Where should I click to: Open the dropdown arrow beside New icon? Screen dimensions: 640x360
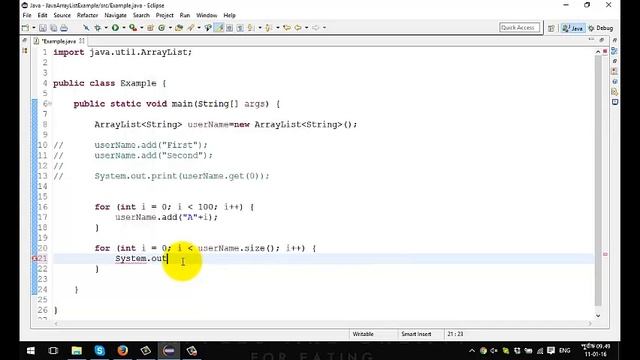34,28
